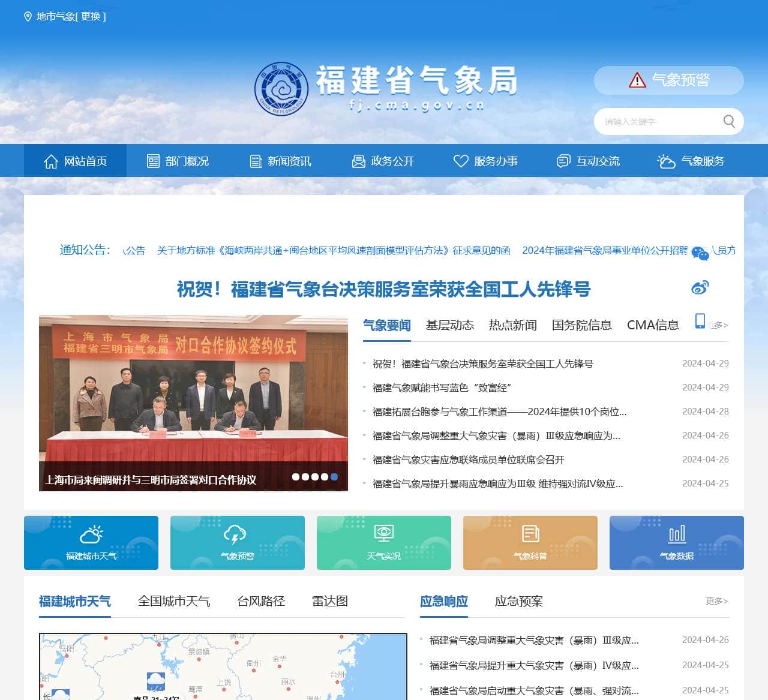Share via the Weibo icon
This screenshot has width=768, height=700.
700,287
